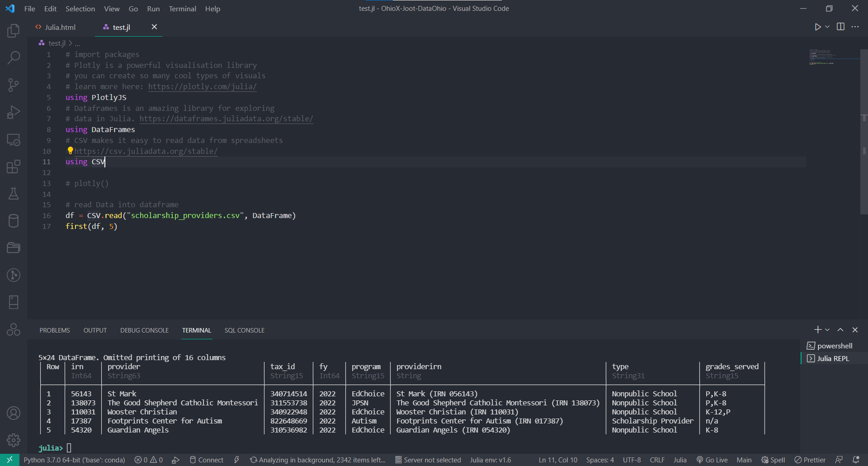This screenshot has height=466, width=868.
Task: Open the Manage gear settings
Action: [x=14, y=440]
